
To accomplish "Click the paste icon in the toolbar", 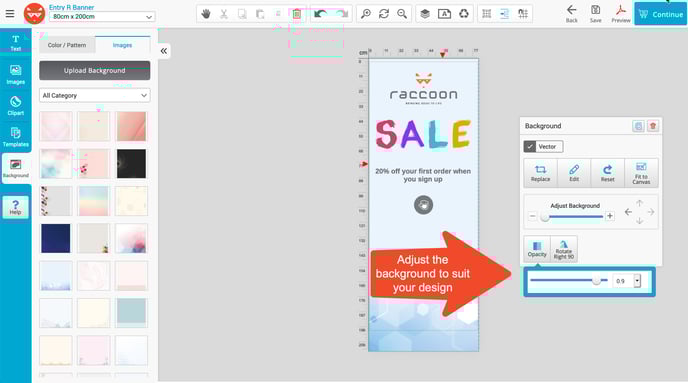I will (x=260, y=14).
